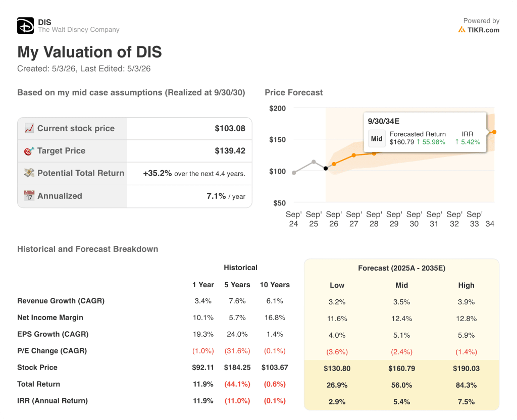Image resolution: width=517 pixels, height=420 pixels.
Task: Click the Sep '24 gray chart point
Action: [294, 173]
